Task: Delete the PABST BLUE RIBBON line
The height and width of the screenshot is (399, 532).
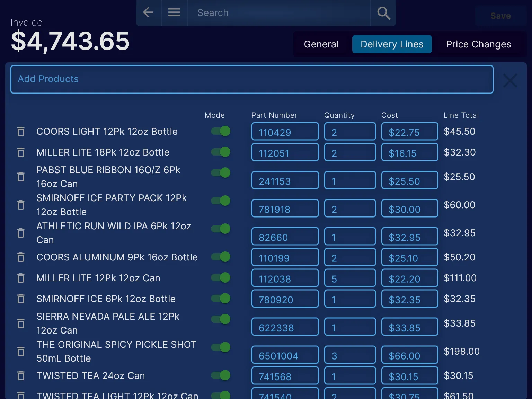Action: [x=21, y=177]
